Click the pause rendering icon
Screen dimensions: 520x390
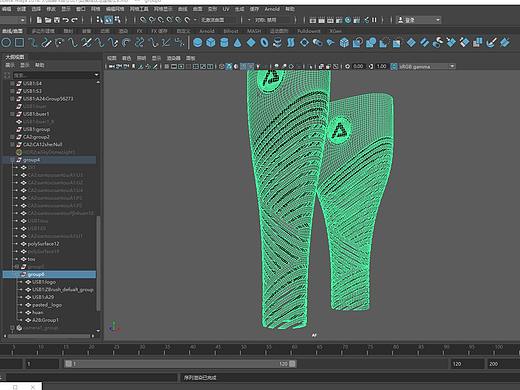coord(374,20)
